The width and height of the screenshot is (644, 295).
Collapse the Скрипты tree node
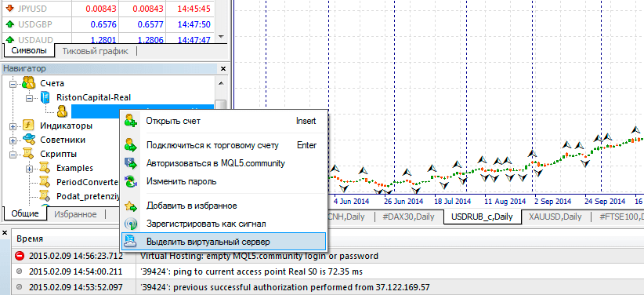click(x=13, y=155)
